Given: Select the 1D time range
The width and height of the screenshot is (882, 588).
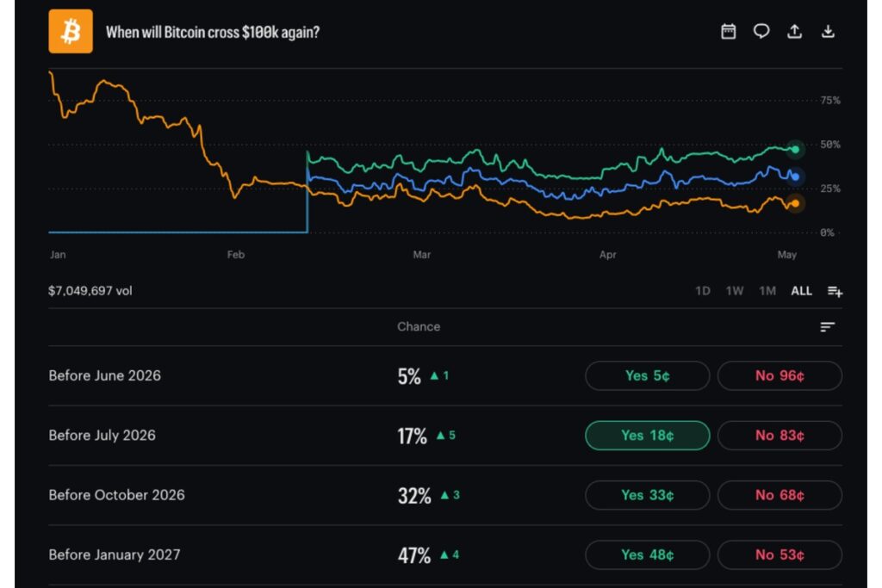Looking at the screenshot, I should pyautogui.click(x=703, y=291).
